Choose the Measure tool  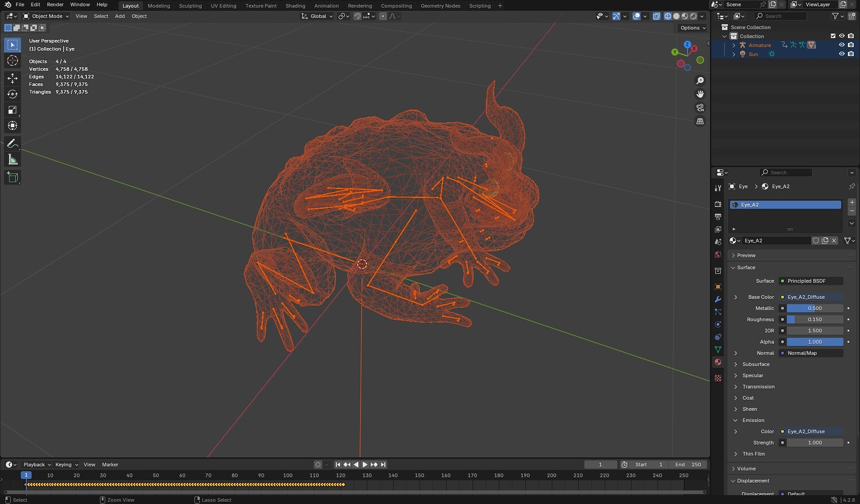point(13,160)
